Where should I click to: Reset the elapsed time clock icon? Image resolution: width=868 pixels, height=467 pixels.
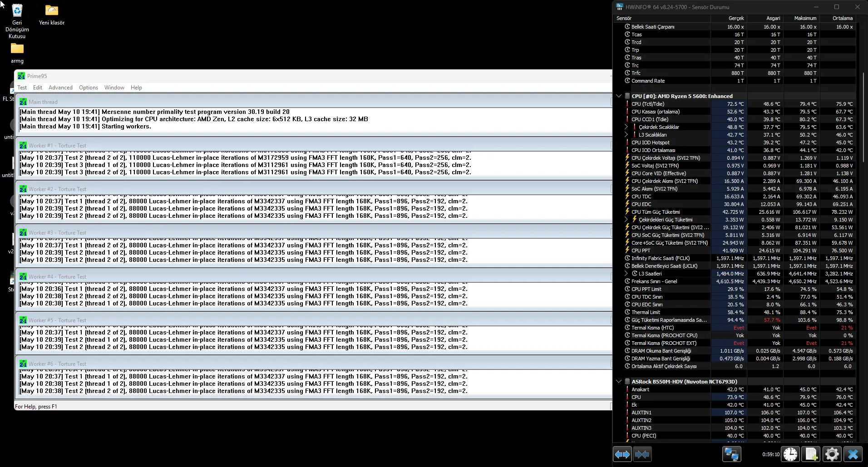(790, 454)
